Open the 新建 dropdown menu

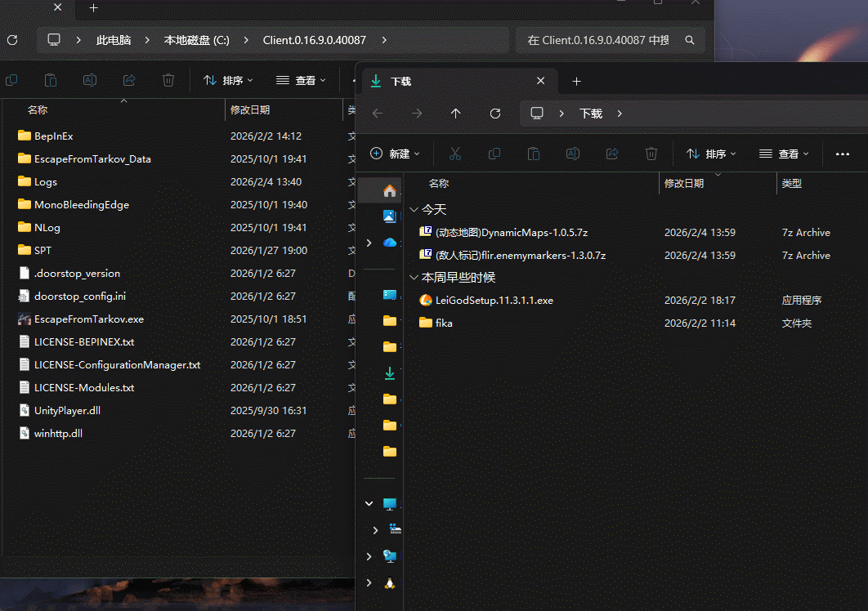[395, 154]
